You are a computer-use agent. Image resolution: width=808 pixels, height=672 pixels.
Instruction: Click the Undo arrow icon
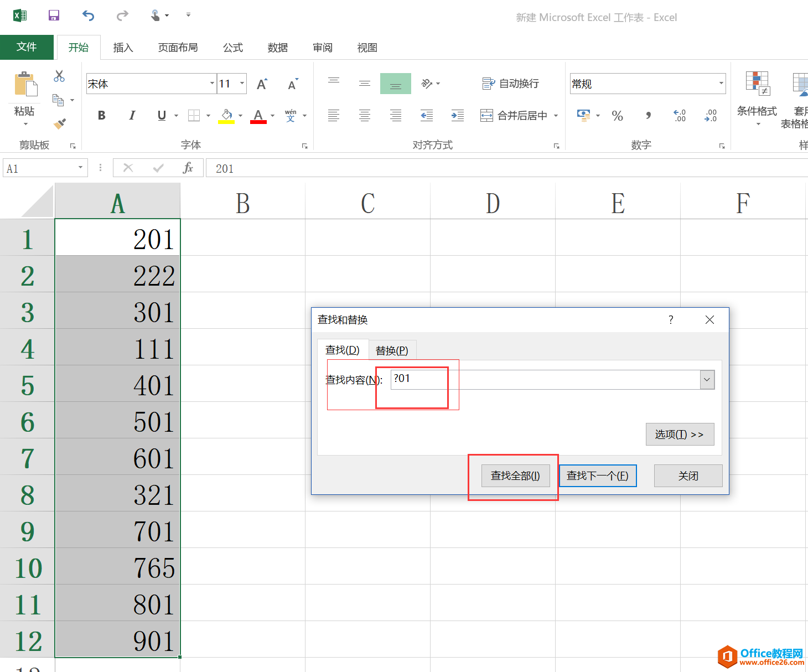click(88, 15)
